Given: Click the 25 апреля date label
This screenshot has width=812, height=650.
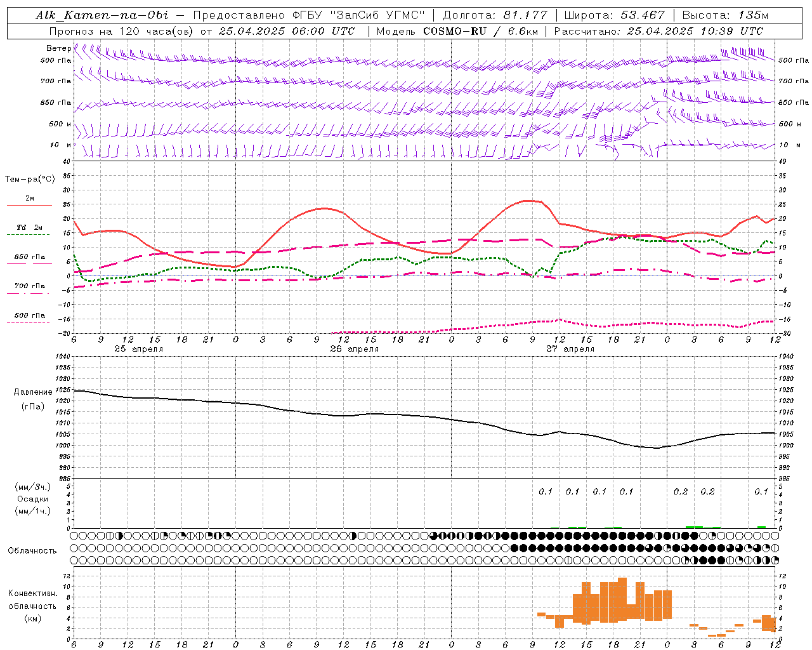Looking at the screenshot, I should [138, 349].
